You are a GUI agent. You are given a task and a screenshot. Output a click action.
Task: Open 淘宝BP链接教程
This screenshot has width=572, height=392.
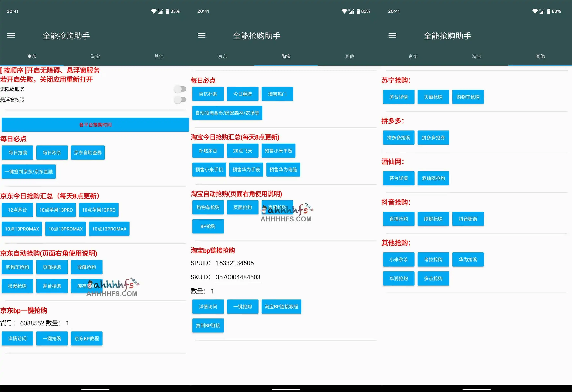[281, 307]
